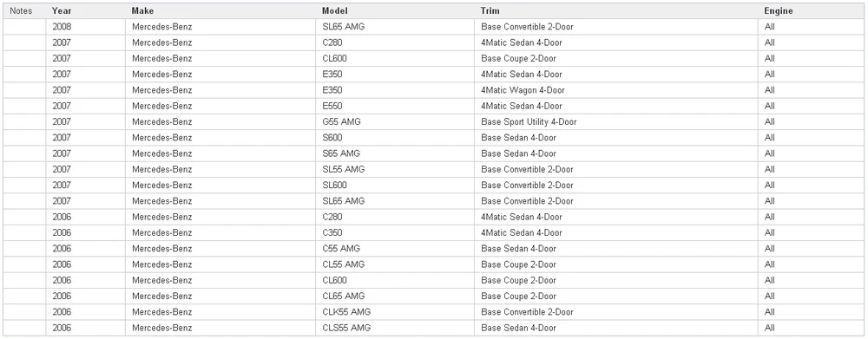Select the G55 AMG model cell
868x339 pixels.
point(395,121)
